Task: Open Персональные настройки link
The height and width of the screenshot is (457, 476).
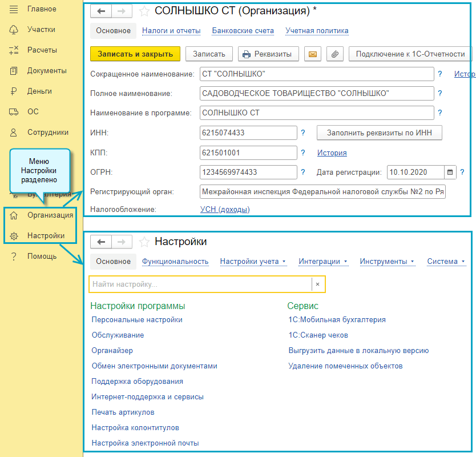Action: 137,320
